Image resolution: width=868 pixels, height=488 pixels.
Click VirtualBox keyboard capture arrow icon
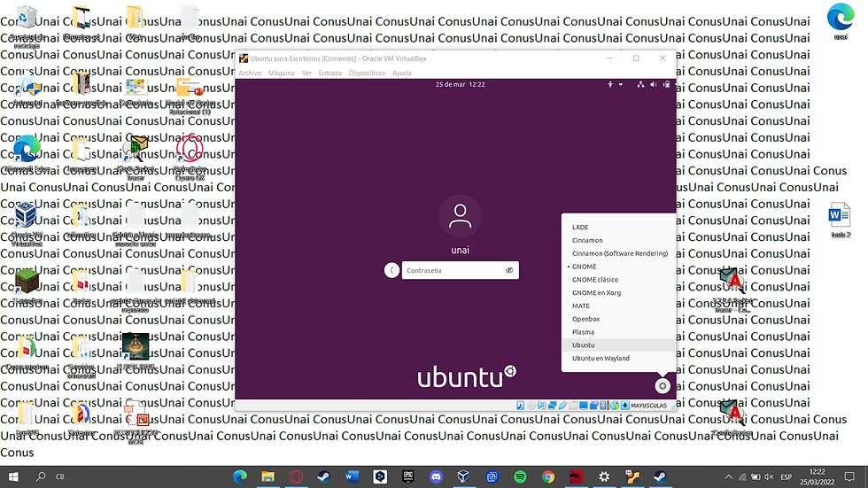coord(625,406)
